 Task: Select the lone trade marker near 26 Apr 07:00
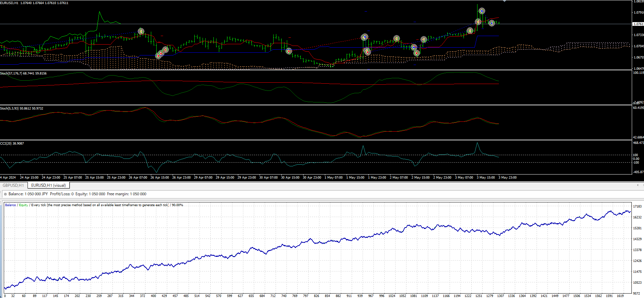click(x=141, y=31)
